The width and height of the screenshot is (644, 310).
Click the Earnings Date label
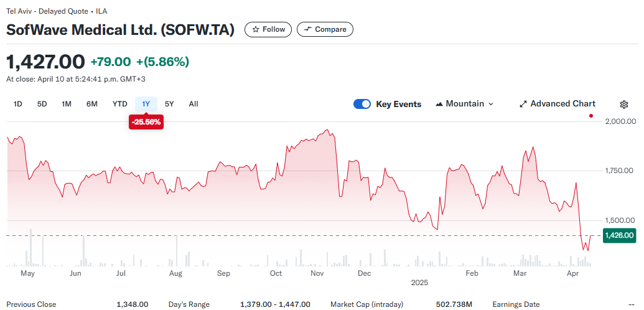[516, 304]
